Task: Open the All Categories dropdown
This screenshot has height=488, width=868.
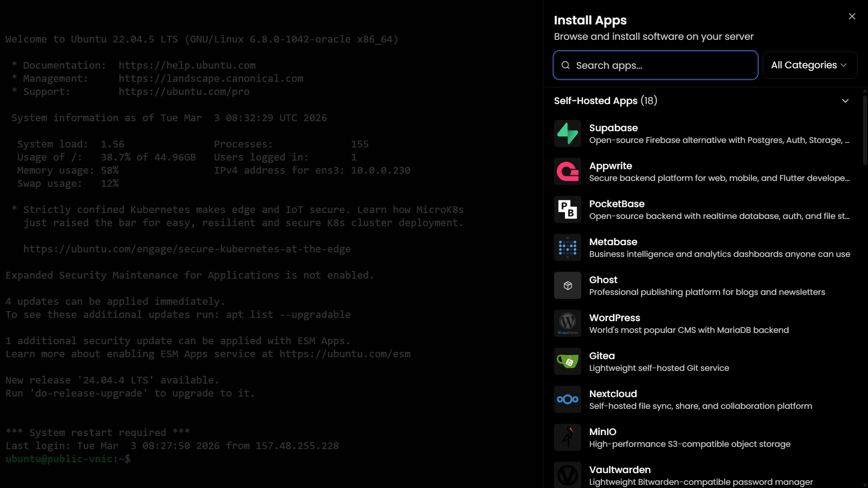Action: pos(809,65)
